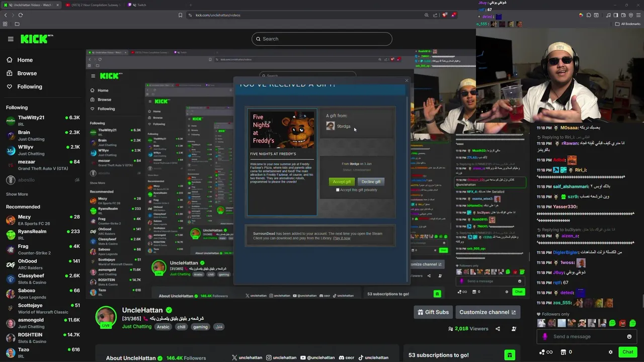
Task: Click green gift icon in subscriptions goal
Action: click(510, 355)
